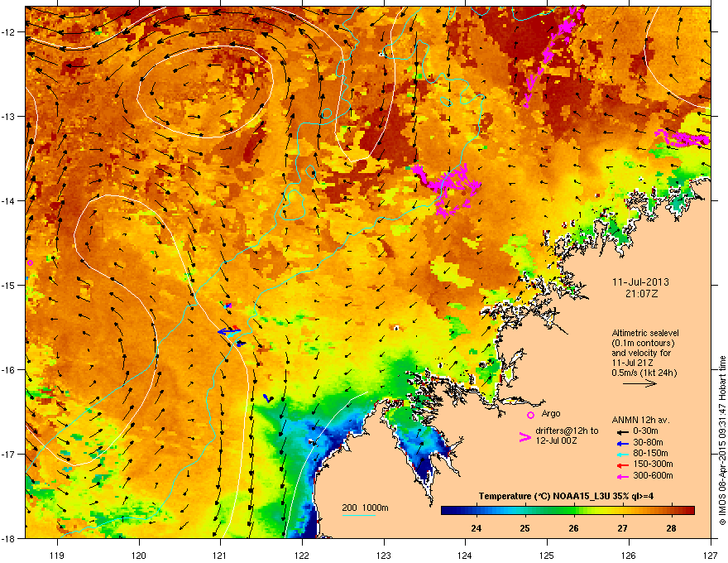
Task: Click the 'Altimetric sealevel' caption line
Action: pos(645,333)
